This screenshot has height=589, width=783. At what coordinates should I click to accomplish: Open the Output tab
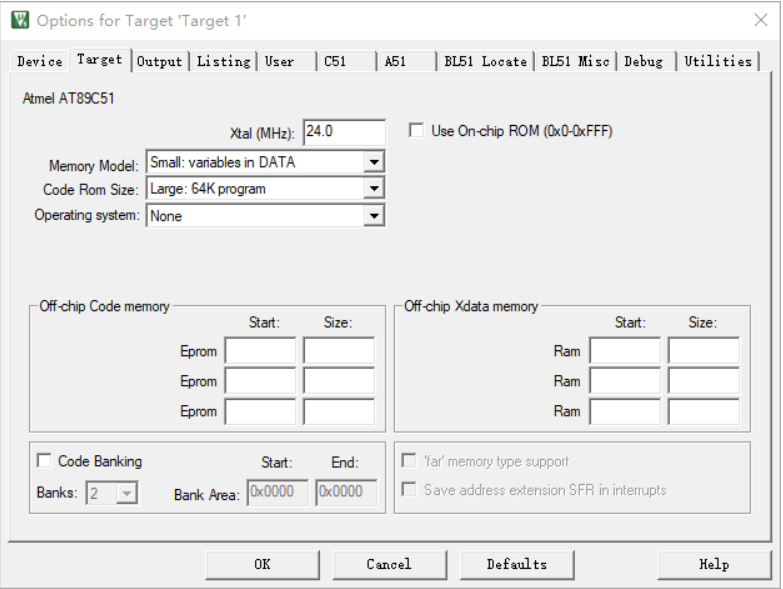pos(159,61)
